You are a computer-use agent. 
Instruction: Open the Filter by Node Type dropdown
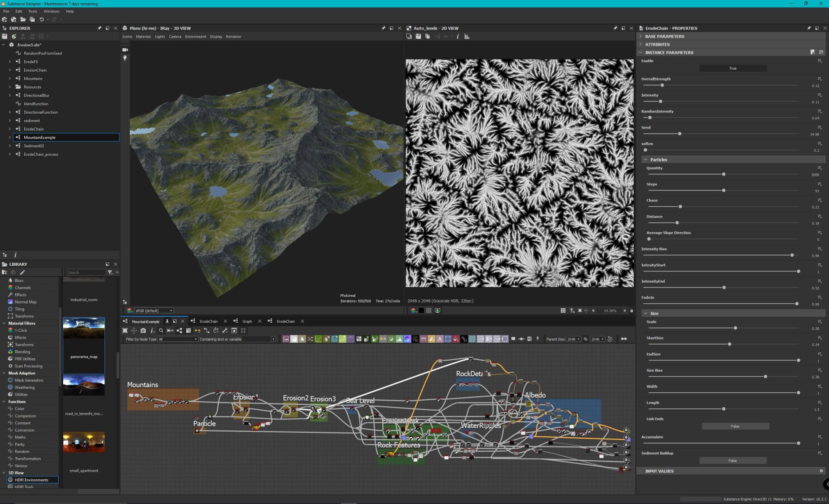coord(177,339)
